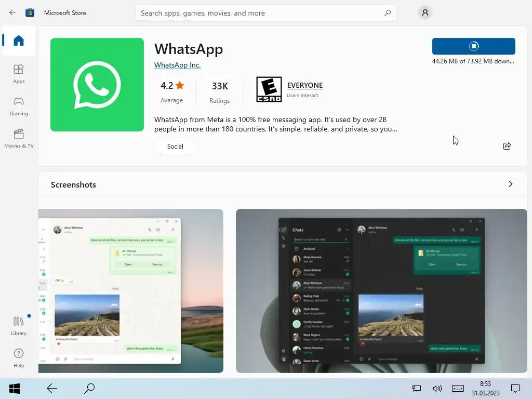Go back with the Store title bar arrow
The width and height of the screenshot is (532, 399).
point(12,13)
